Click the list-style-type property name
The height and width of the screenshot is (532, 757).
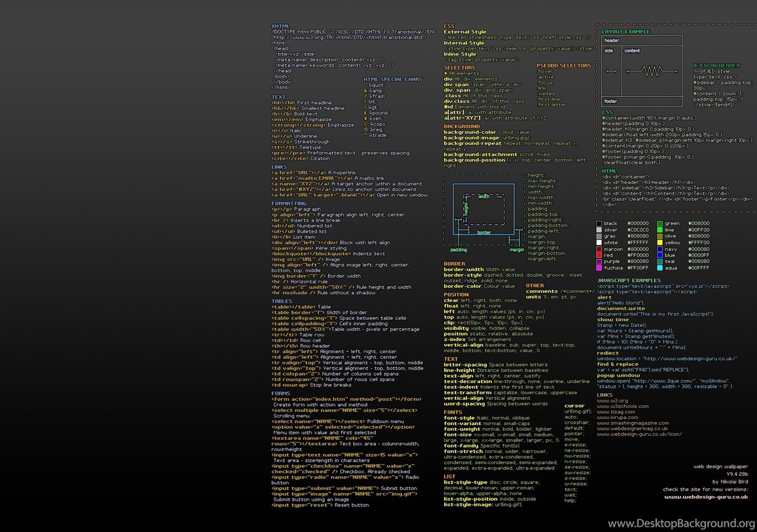pyautogui.click(x=465, y=482)
